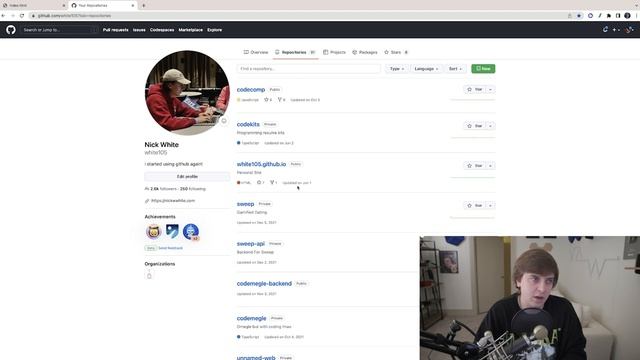Open Explore in the header
The image size is (640, 360).
[x=214, y=30]
